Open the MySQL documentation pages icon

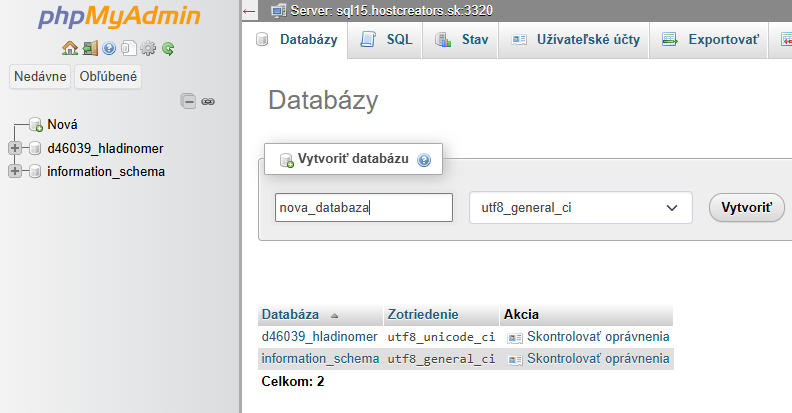[x=128, y=48]
